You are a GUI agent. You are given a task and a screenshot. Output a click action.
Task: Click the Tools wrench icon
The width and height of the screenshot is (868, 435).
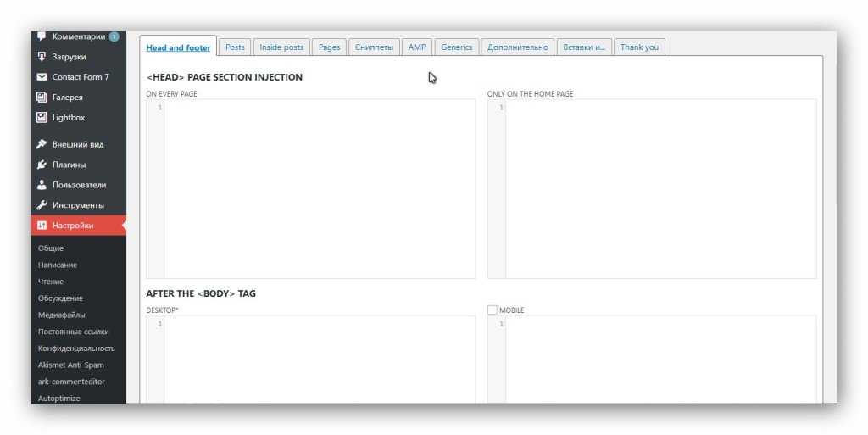click(x=42, y=205)
